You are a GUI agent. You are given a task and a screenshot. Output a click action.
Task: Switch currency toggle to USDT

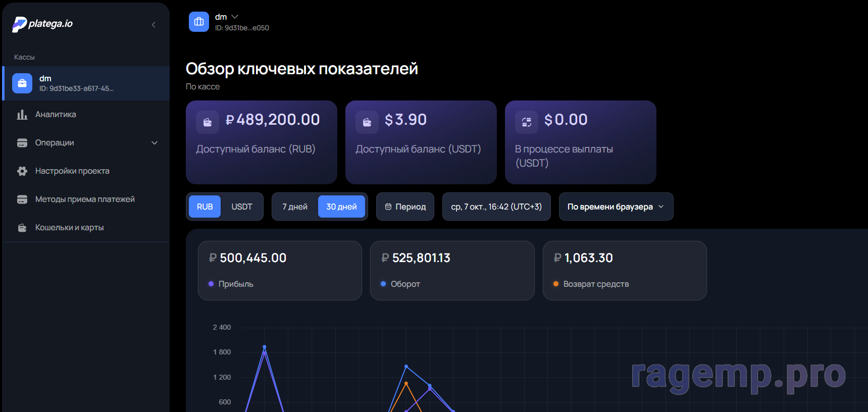[x=242, y=207]
